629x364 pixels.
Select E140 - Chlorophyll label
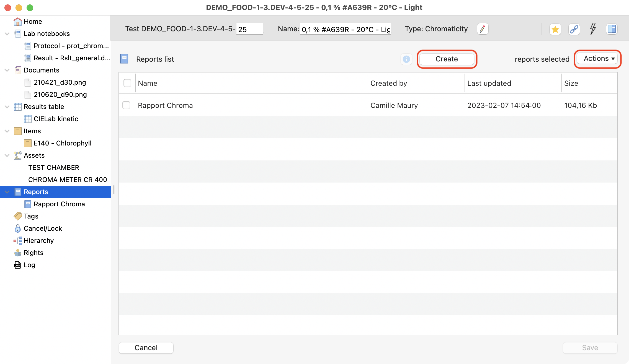[63, 143]
